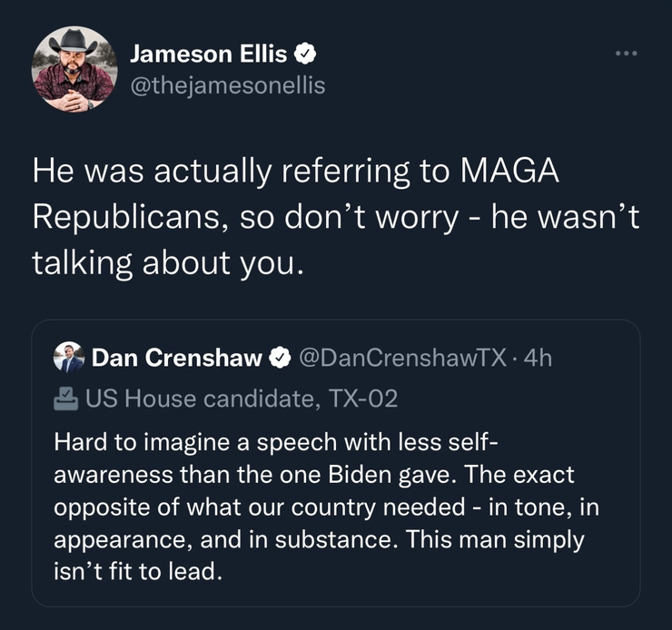672x630 pixels.
Task: Click the ballot box candidate icon
Action: (66, 398)
